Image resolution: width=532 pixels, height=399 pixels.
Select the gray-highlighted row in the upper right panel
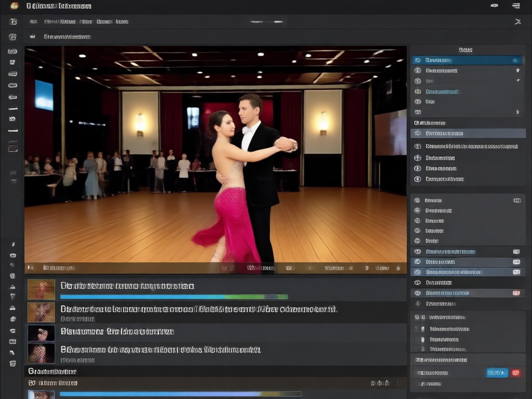click(468, 134)
